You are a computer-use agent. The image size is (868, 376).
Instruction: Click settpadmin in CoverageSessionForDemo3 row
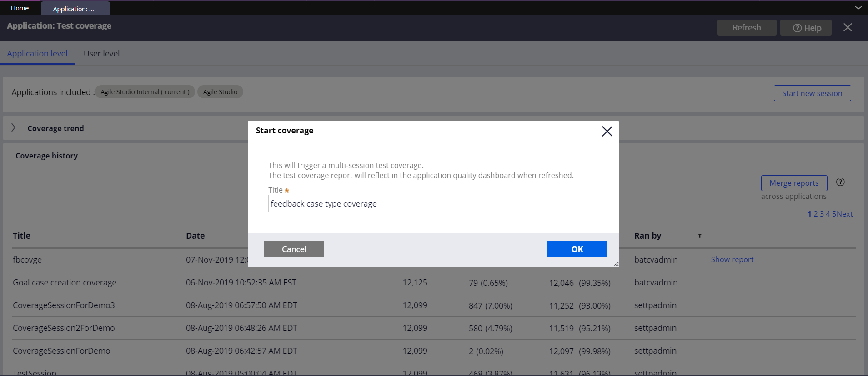(655, 305)
